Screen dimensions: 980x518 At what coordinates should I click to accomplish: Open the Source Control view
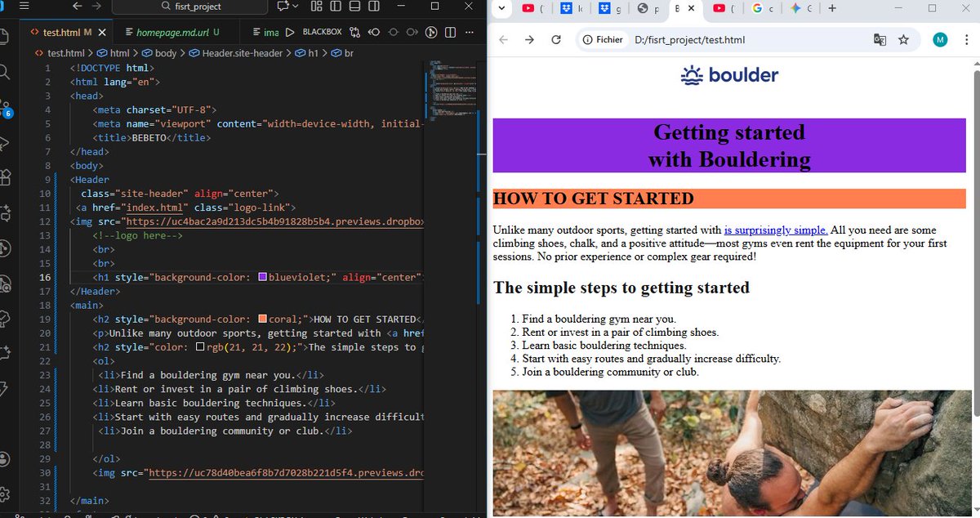[7, 105]
